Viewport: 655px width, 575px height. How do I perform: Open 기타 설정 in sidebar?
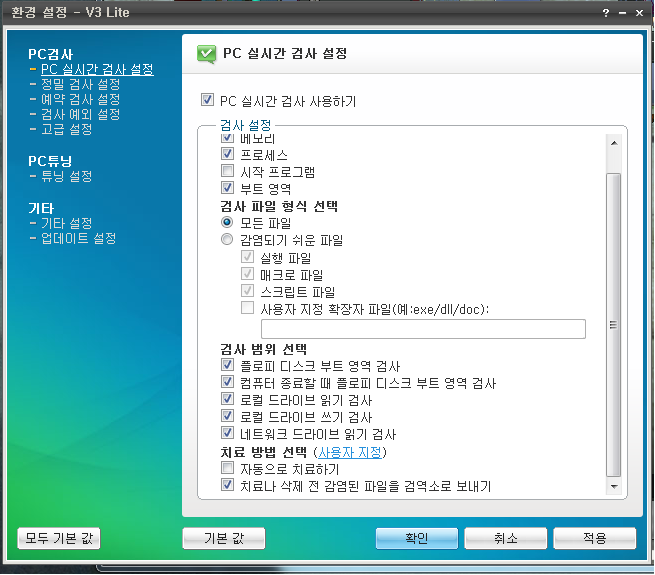coord(66,223)
